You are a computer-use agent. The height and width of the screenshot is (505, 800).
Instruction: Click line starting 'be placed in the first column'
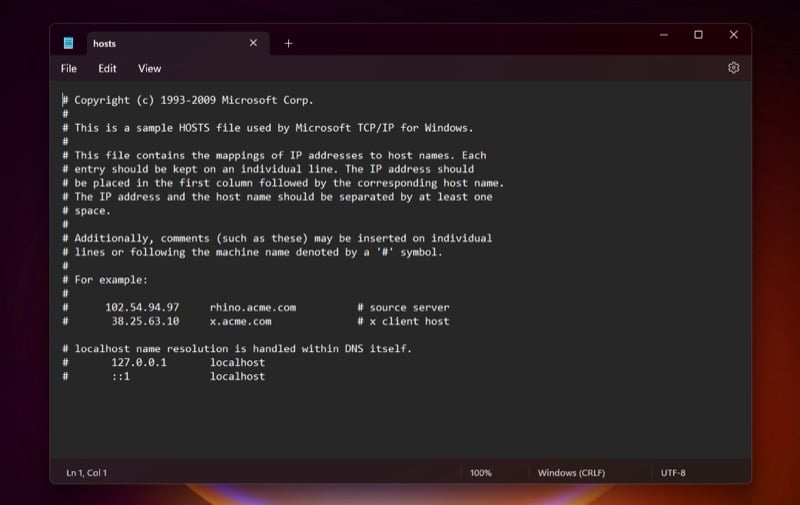pyautogui.click(x=283, y=183)
